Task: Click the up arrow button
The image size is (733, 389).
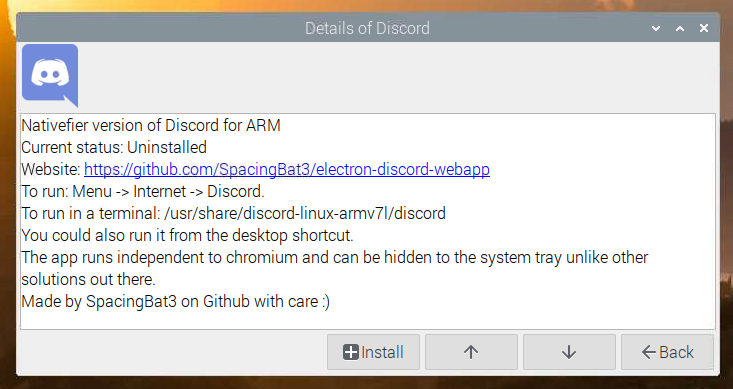Action: 471,352
